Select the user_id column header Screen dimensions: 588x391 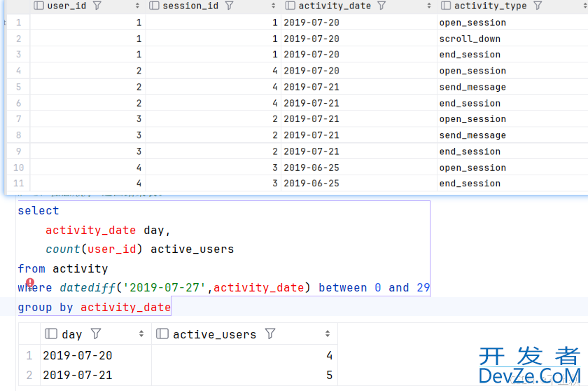point(87,6)
